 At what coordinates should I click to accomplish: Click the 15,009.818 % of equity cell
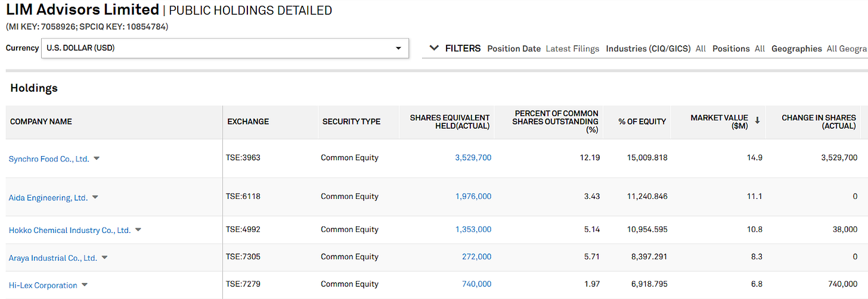point(647,158)
